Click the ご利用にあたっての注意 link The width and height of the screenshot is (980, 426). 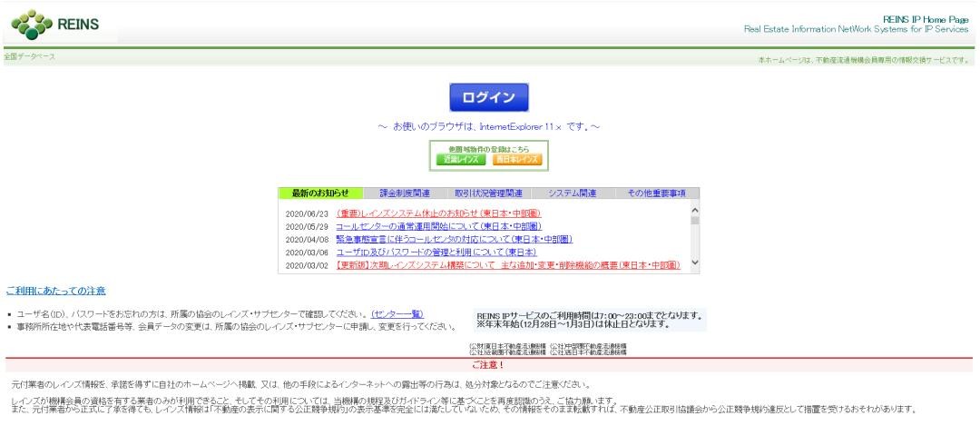[55, 291]
